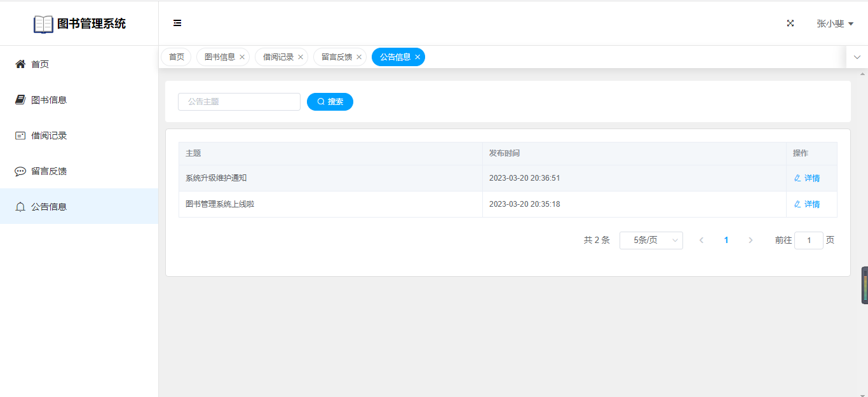Open 留言反馈 from the sidebar

point(49,171)
